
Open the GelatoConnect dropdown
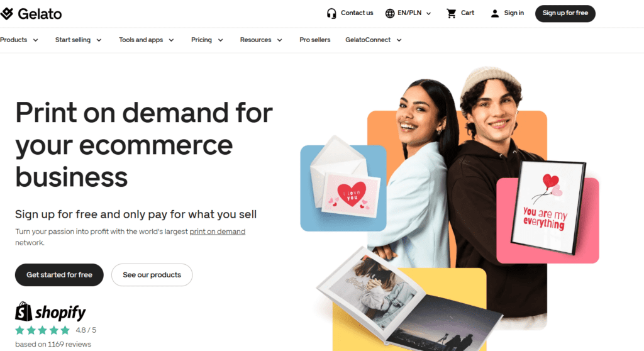(x=374, y=40)
